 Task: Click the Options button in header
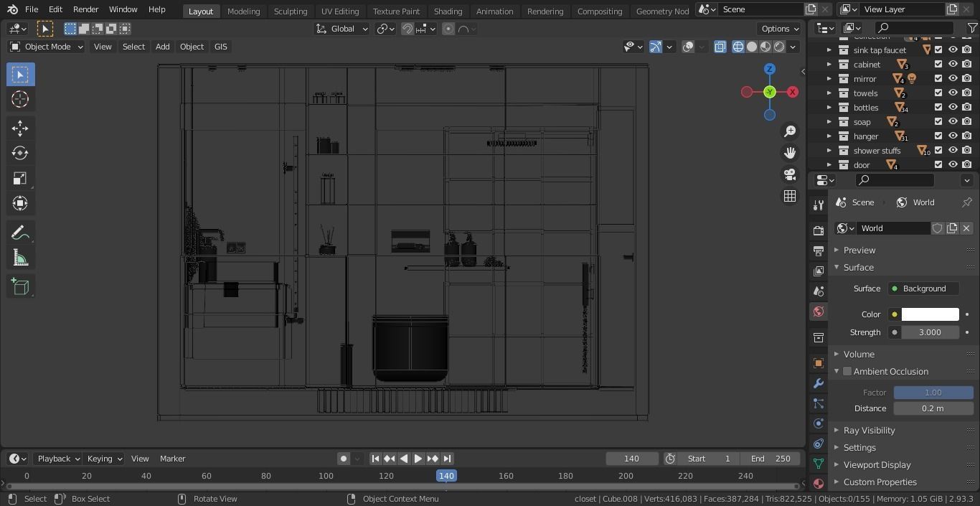coord(779,29)
